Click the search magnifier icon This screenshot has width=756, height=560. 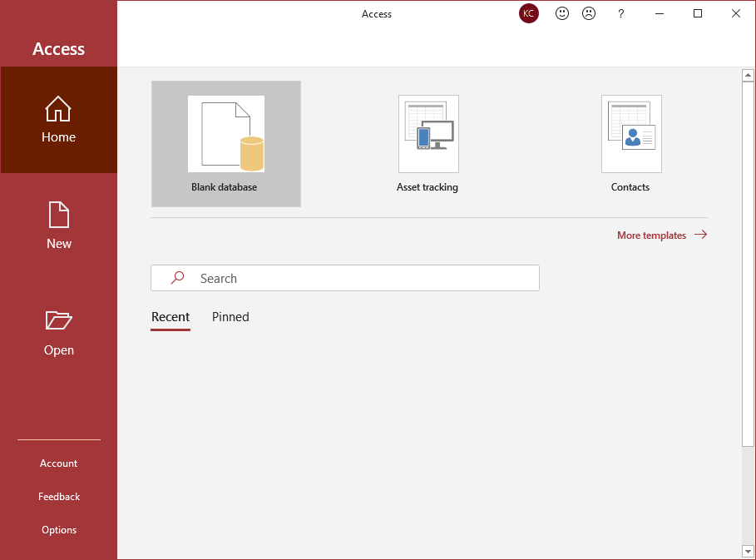pyautogui.click(x=176, y=277)
